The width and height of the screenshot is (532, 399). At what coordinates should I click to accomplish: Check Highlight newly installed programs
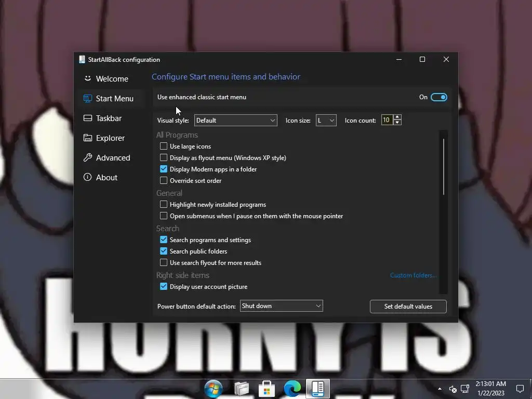click(x=164, y=204)
